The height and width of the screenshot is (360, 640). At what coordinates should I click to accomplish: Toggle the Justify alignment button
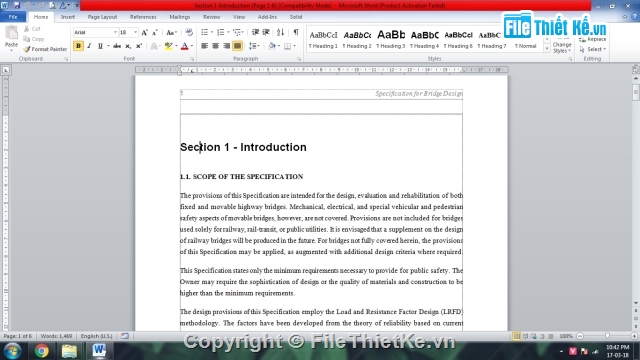pyautogui.click(x=237, y=46)
